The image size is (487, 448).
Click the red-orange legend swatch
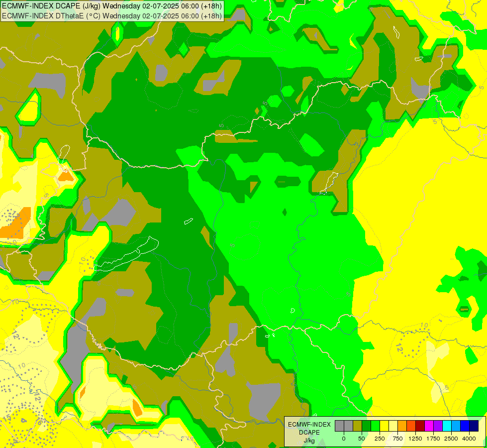coord(411,426)
